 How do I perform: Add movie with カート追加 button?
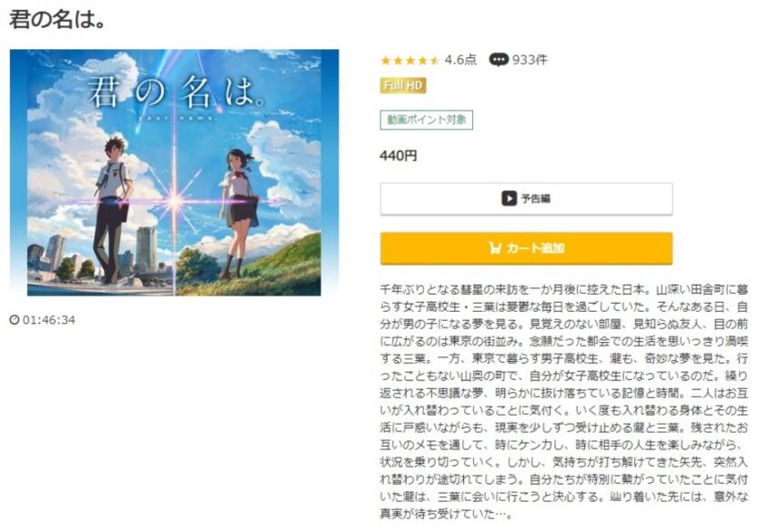coord(526,248)
